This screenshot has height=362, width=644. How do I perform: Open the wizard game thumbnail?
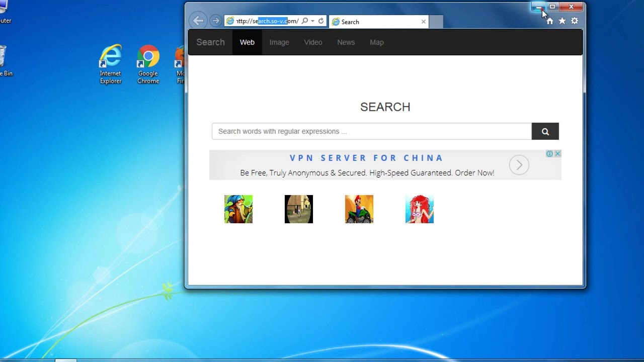pos(238,209)
